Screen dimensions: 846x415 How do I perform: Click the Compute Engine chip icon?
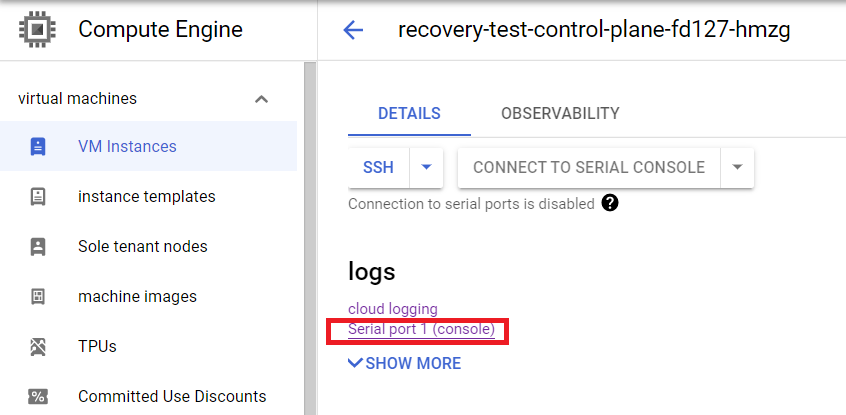pyautogui.click(x=37, y=29)
